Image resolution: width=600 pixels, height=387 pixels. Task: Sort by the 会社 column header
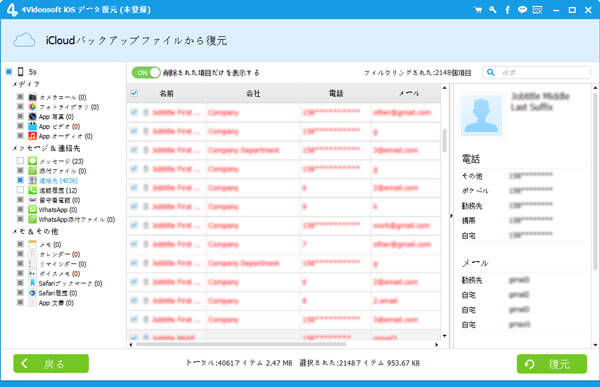tap(253, 93)
